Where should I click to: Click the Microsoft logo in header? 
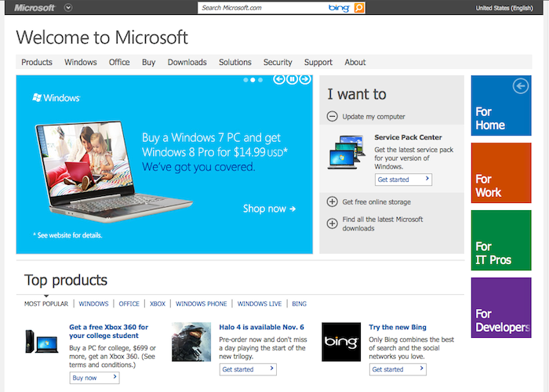point(35,8)
